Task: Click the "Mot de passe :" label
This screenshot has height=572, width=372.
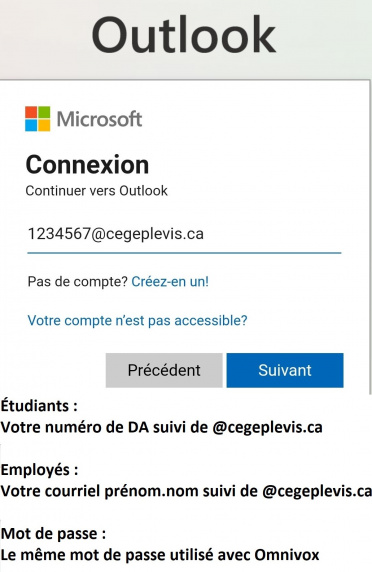Action: coord(53,534)
